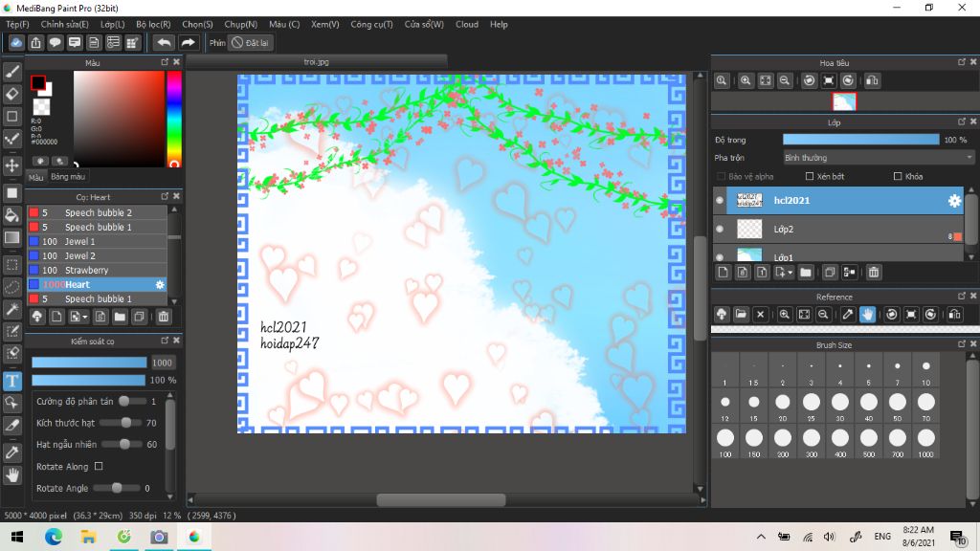Screen dimensions: 980x551
Task: Toggle visibility of Lớp2 layer
Action: click(720, 230)
